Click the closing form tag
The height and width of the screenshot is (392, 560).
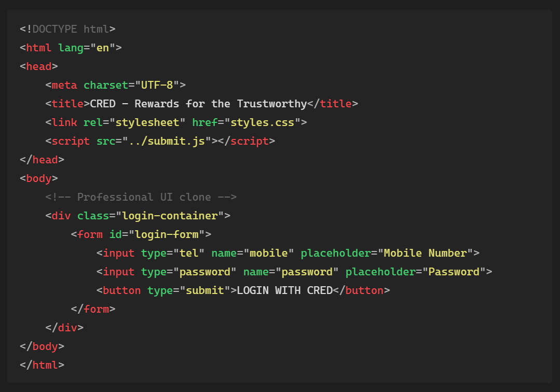tap(93, 309)
